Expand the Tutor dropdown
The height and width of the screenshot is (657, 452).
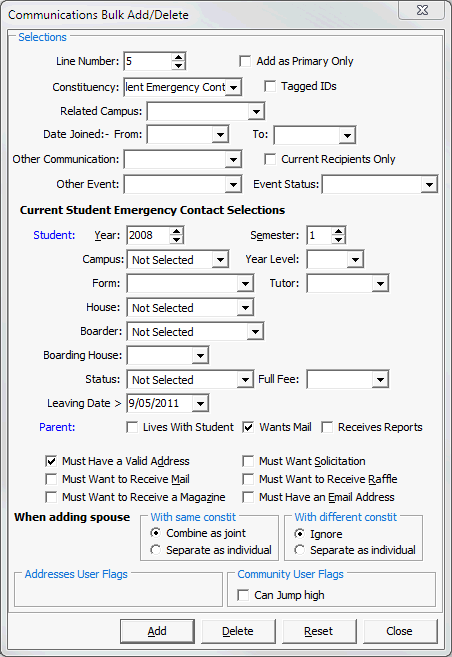(380, 284)
